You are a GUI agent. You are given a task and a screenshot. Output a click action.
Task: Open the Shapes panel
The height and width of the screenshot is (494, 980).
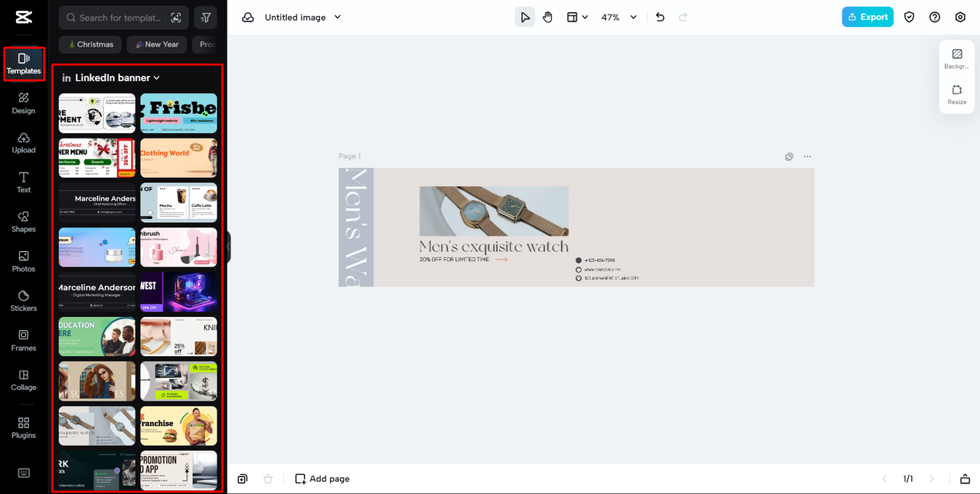tap(24, 222)
